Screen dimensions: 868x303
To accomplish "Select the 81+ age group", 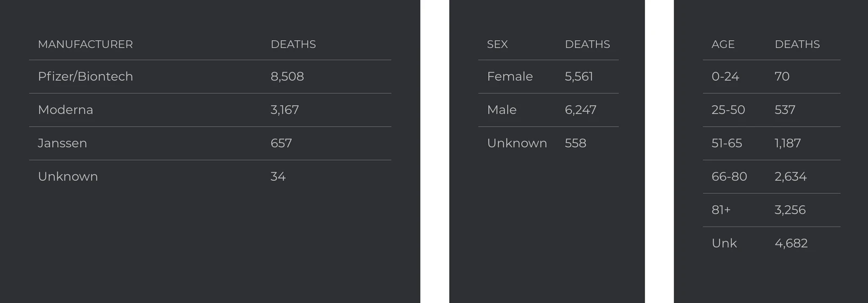I will (721, 210).
